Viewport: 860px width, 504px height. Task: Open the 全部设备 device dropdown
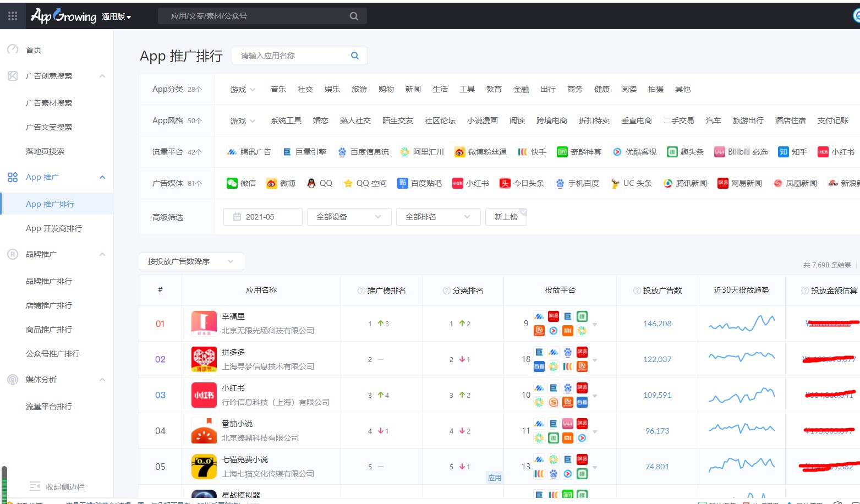pos(349,216)
